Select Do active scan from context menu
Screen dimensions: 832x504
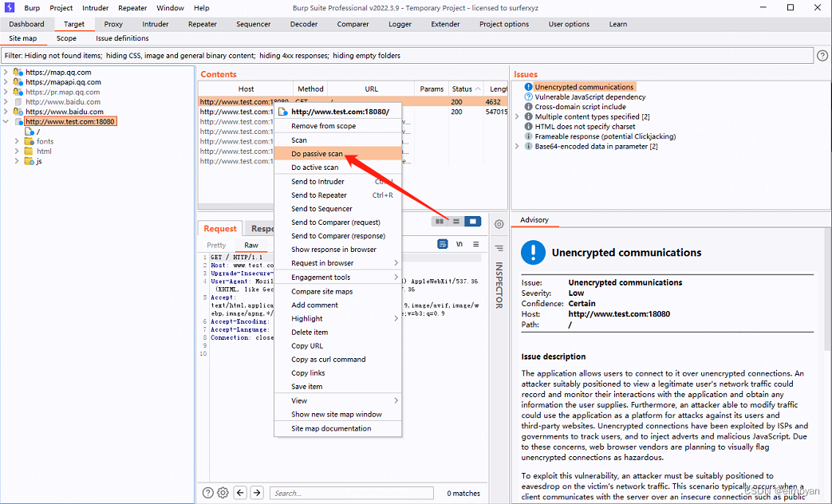point(311,167)
